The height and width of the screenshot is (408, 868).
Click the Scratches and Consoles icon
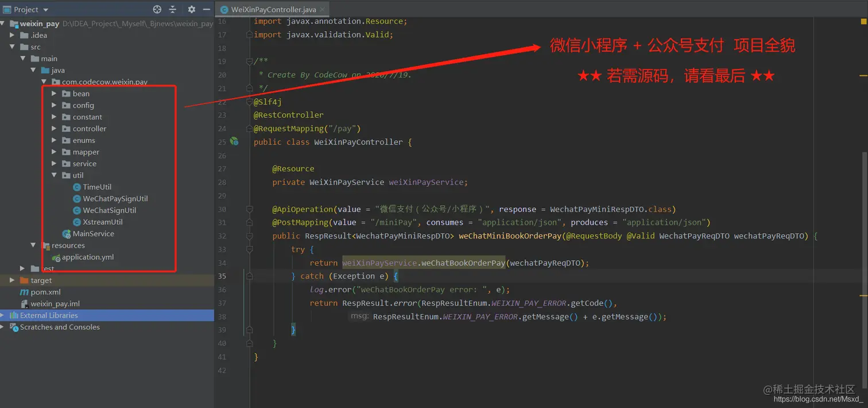point(14,327)
